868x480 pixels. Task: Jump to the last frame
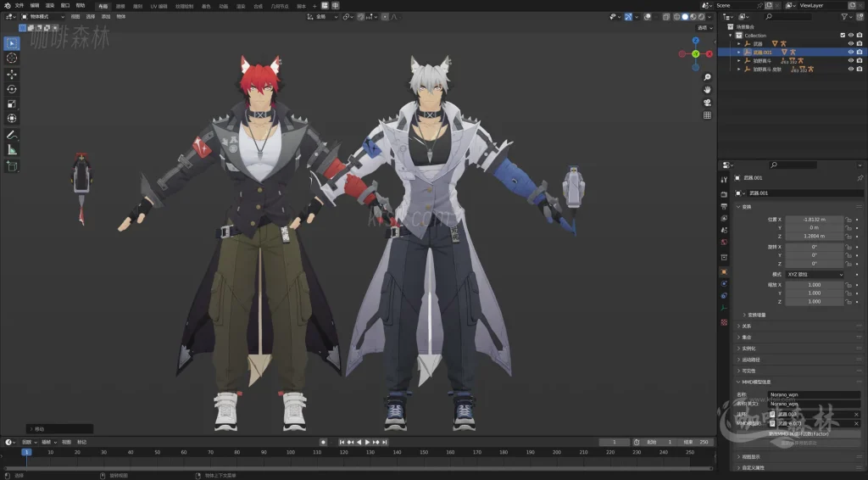click(384, 443)
